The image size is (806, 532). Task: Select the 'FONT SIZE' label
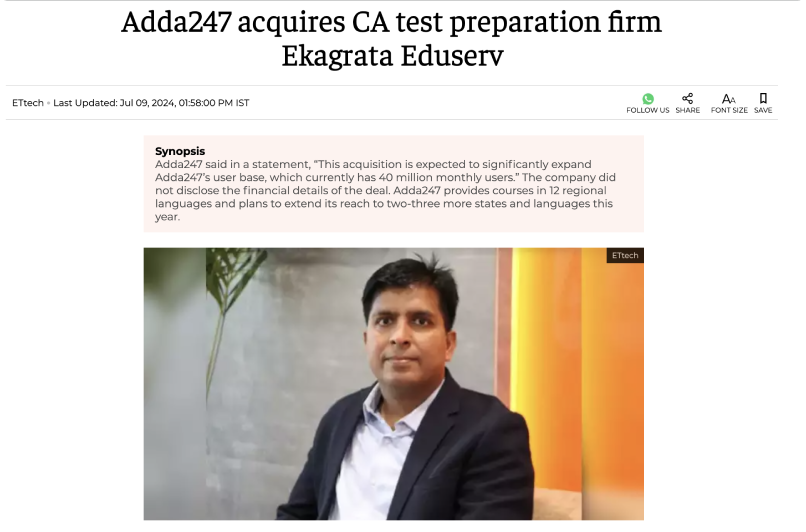click(729, 110)
